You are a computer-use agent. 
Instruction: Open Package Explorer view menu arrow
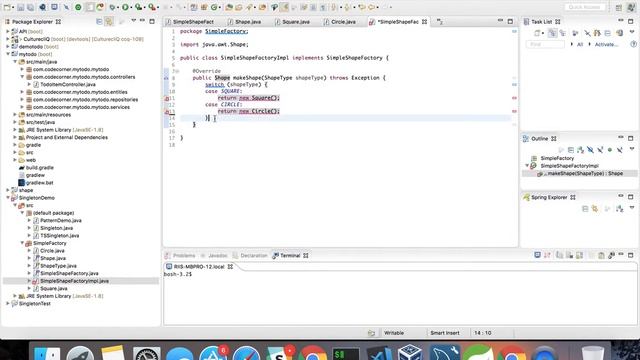133,21
